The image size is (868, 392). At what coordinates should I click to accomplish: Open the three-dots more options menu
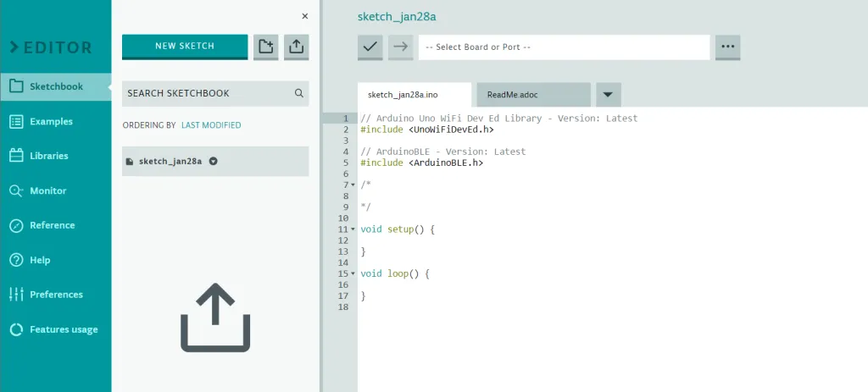[x=727, y=47]
